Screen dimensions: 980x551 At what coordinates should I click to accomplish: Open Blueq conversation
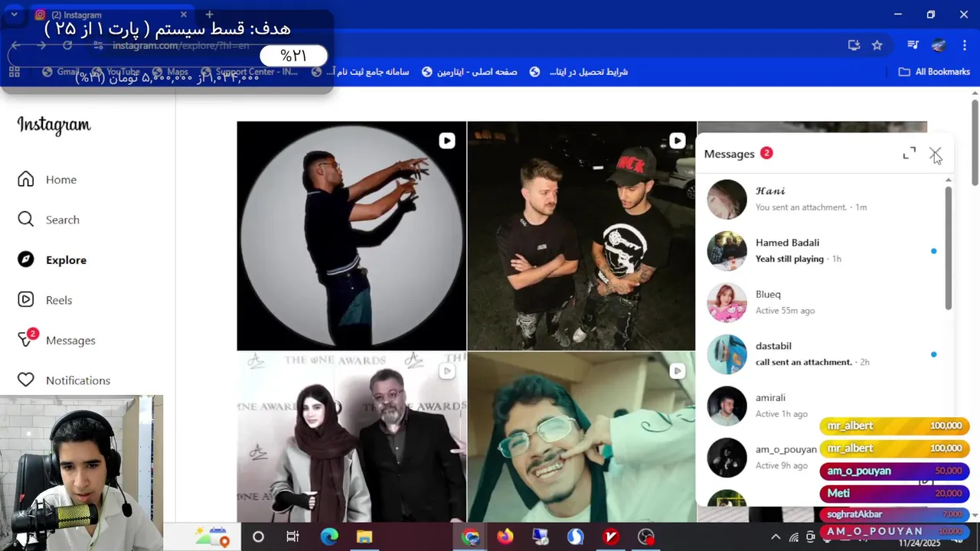(821, 302)
